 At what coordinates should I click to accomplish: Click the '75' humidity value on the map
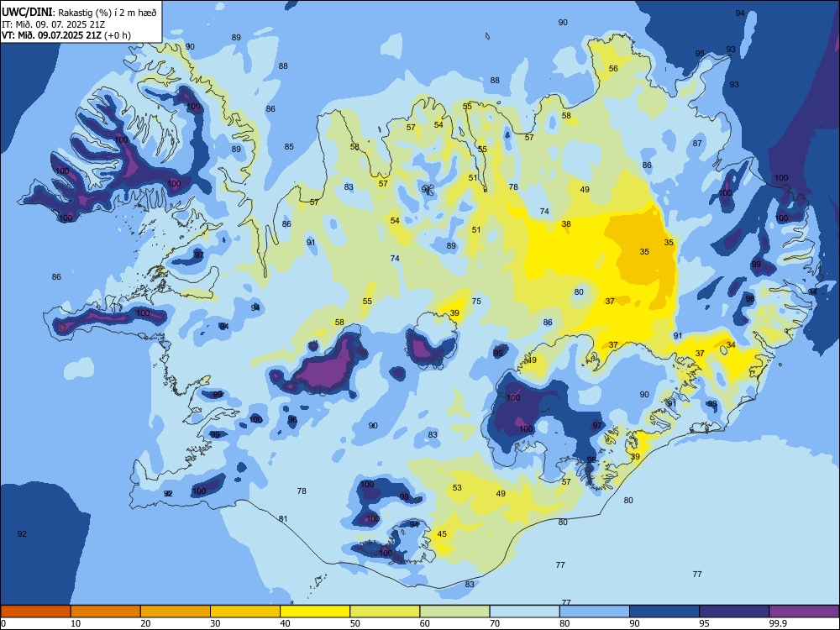[476, 301]
